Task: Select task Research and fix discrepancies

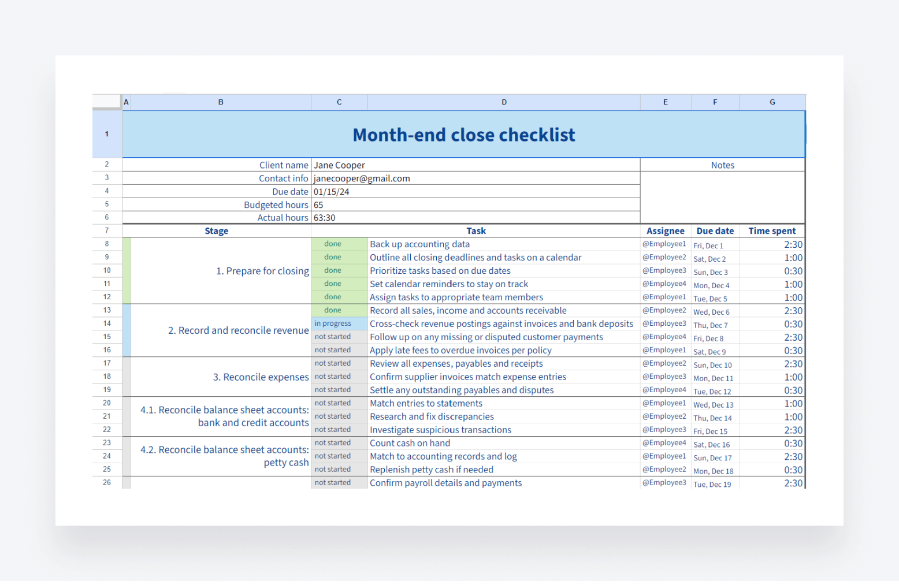Action: pyautogui.click(x=504, y=416)
